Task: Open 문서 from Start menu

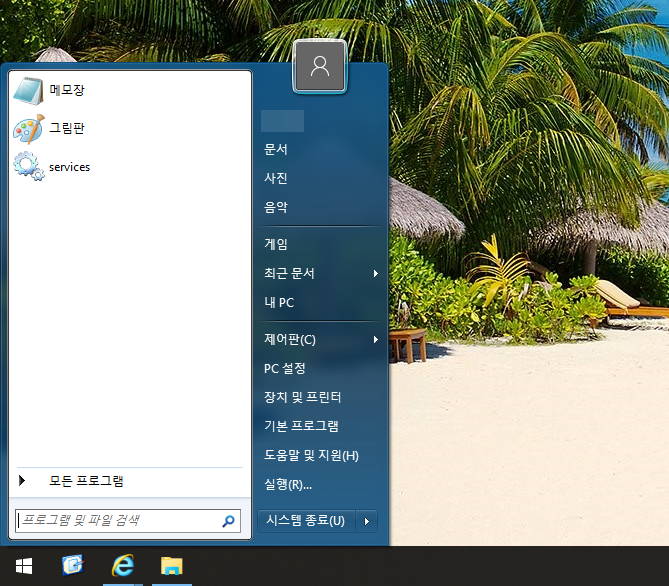Action: (x=276, y=149)
